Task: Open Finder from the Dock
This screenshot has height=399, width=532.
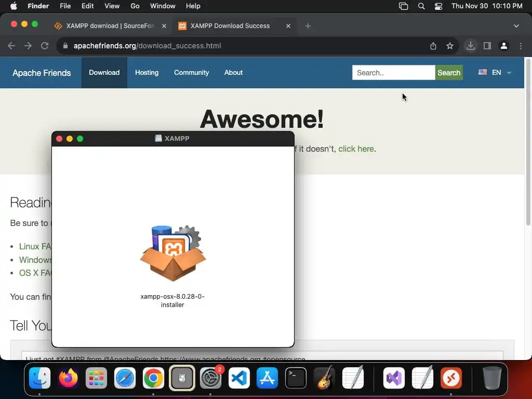Action: 39,378
